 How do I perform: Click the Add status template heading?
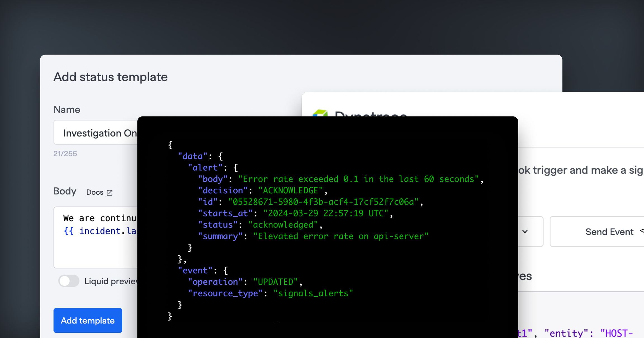point(110,77)
